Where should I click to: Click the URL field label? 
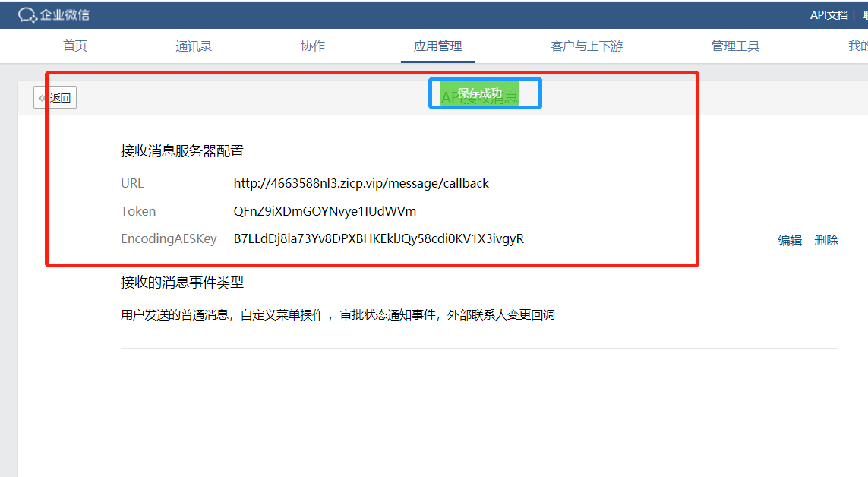(132, 183)
